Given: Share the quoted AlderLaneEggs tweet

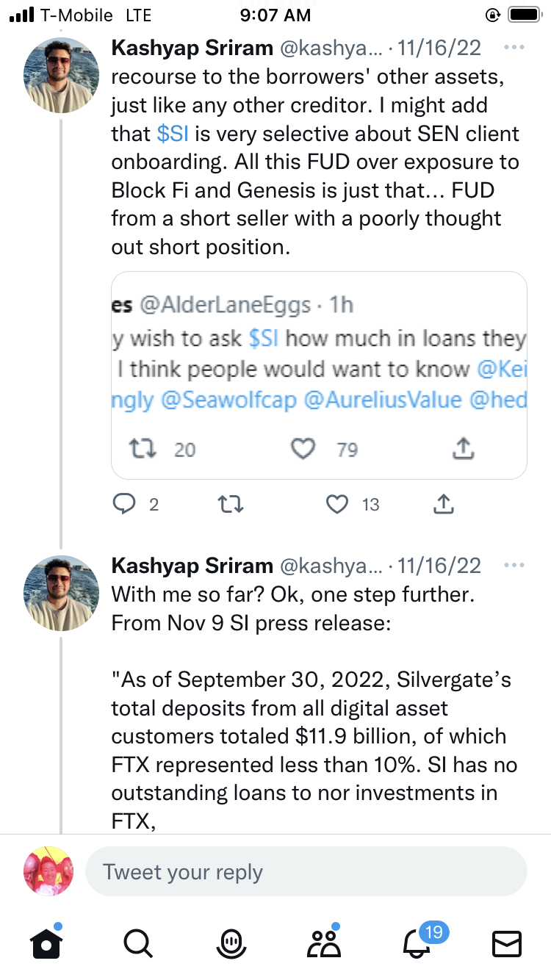Looking at the screenshot, I should (464, 449).
